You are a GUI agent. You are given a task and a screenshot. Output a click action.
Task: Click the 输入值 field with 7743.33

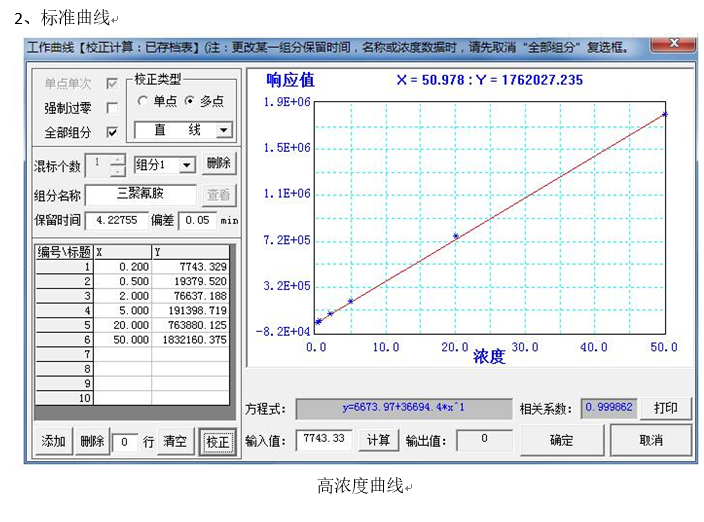click(x=324, y=439)
